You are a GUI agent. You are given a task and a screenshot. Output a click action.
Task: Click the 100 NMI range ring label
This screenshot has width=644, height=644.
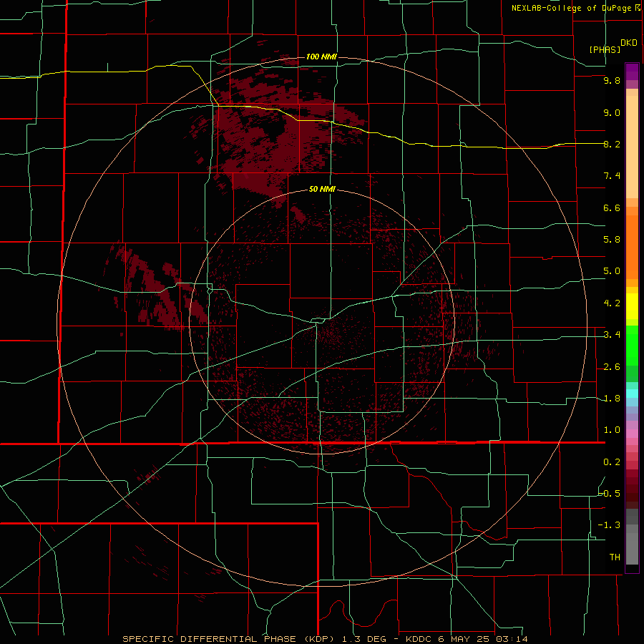[x=321, y=57]
